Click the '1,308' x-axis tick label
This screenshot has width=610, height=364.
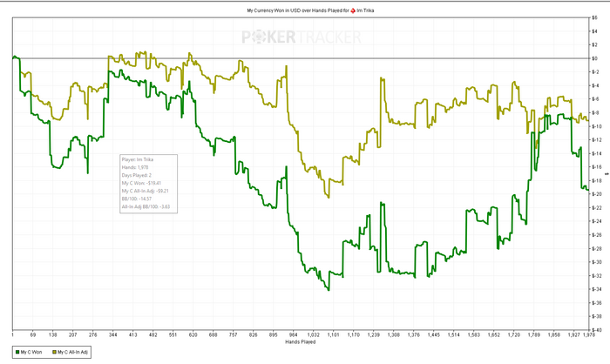pos(393,335)
